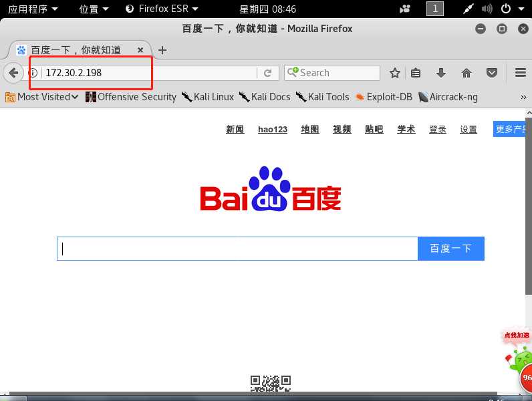This screenshot has width=532, height=401.
Task: Focus the Baidu search input field
Action: click(x=237, y=249)
